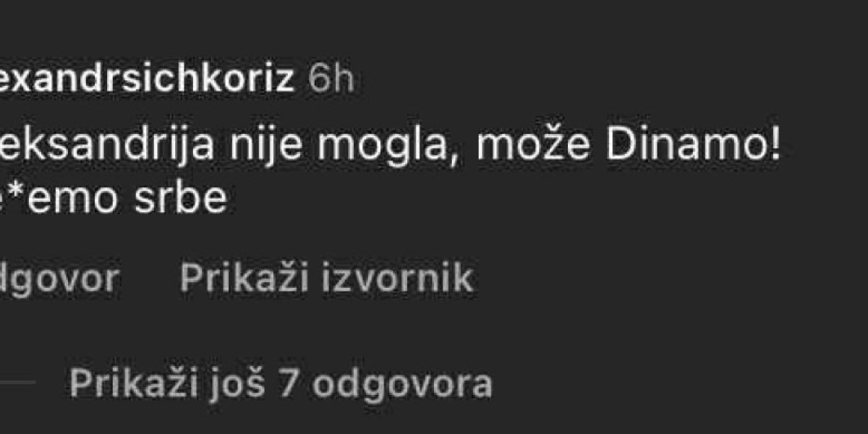Click the 6h comment timestamp
Viewport: 868px width, 434px height.
pyautogui.click(x=331, y=80)
